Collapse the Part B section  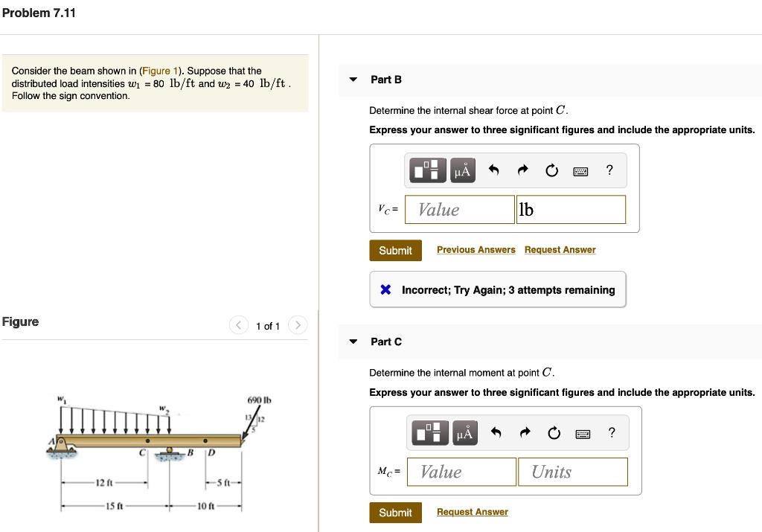352,80
